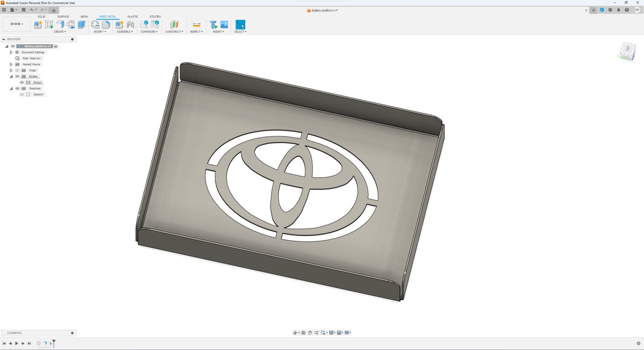Play the timeline

pyautogui.click(x=17, y=343)
